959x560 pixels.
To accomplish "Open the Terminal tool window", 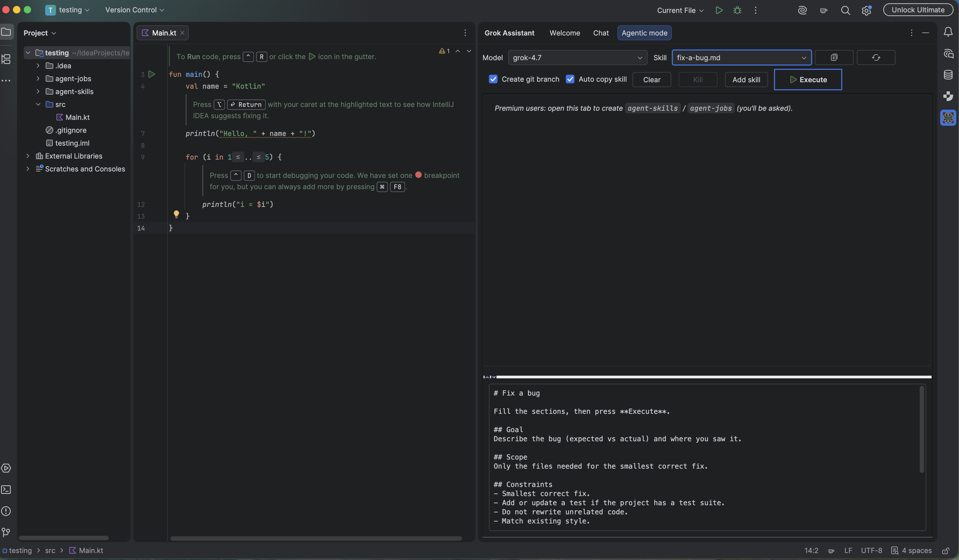I will point(6,490).
